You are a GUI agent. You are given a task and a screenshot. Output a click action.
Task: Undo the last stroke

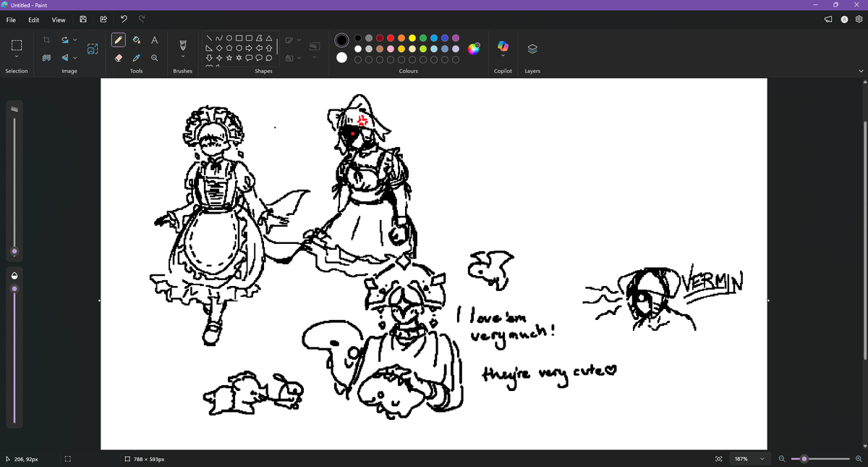tap(124, 20)
